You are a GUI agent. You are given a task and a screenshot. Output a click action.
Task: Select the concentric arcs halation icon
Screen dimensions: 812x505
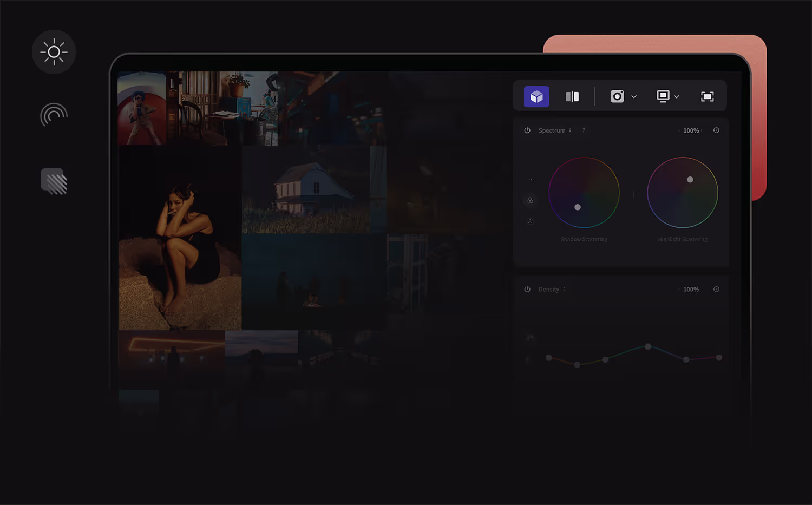54,115
